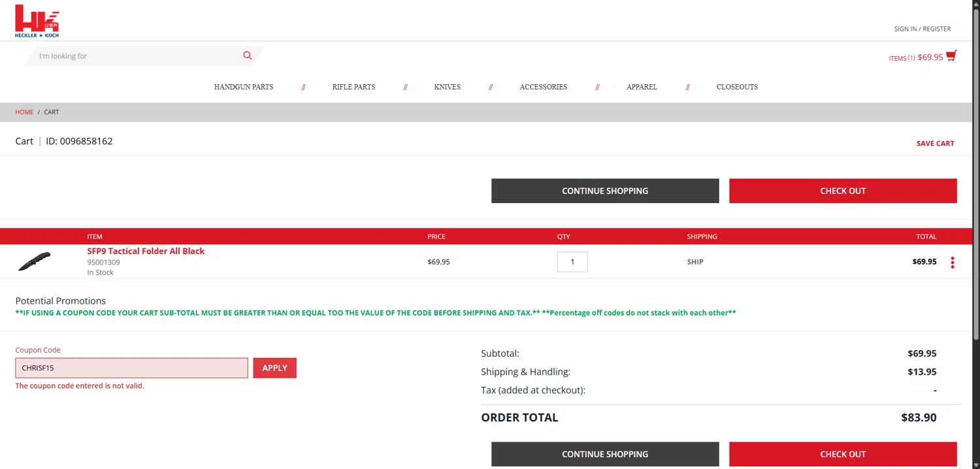The image size is (980, 469).
Task: Focus the 'I'm looking for' search field
Action: click(x=139, y=56)
